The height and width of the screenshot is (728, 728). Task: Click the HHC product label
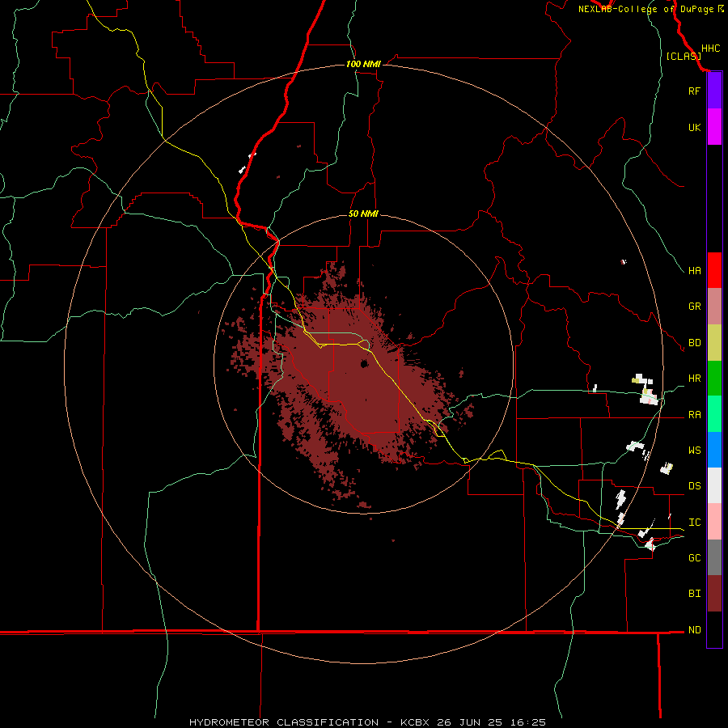coord(711,49)
